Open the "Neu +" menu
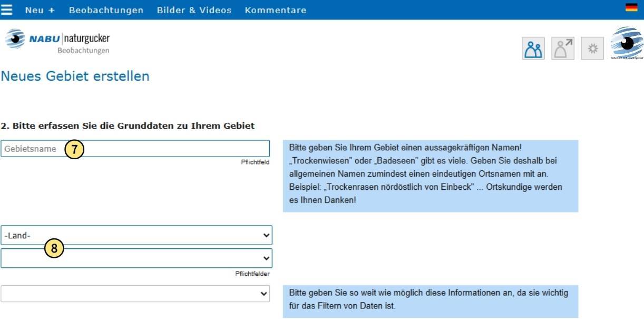The image size is (644, 319). [x=40, y=10]
